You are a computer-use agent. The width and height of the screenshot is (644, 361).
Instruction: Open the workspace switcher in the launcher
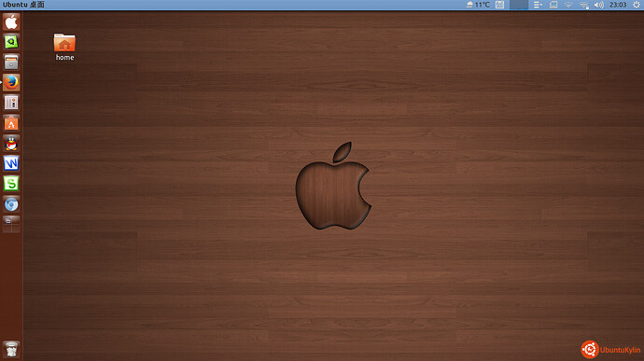coord(11,224)
